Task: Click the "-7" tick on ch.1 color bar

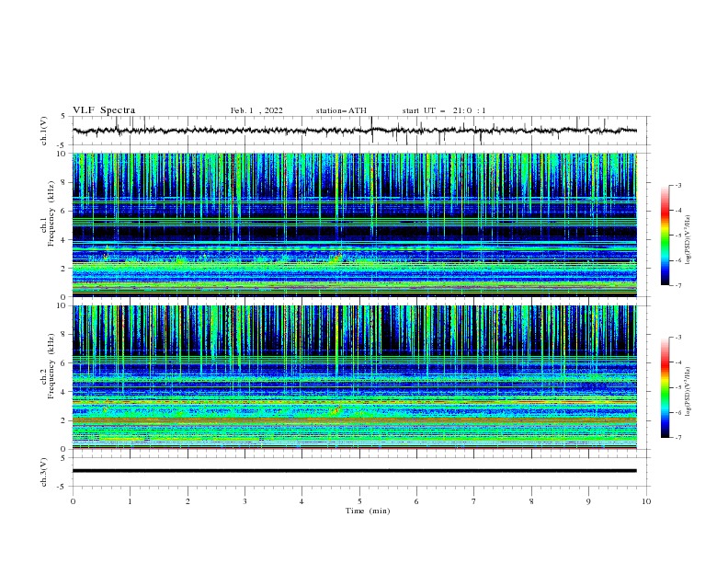Action: coord(677,285)
